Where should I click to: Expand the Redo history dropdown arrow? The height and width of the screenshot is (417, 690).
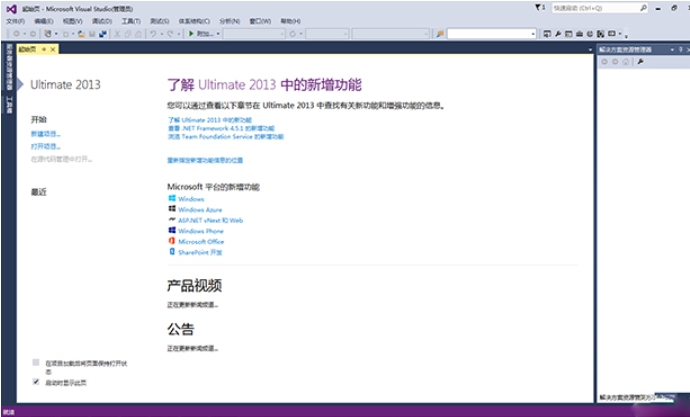(179, 34)
